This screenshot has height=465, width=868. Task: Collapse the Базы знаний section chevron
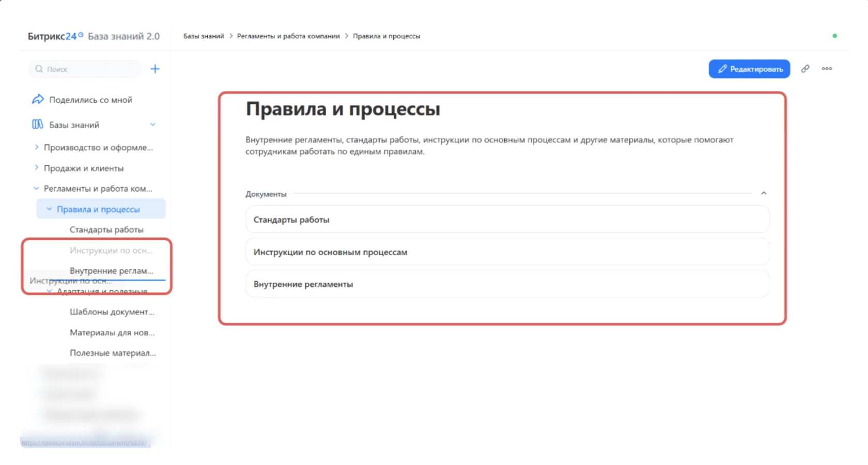click(x=153, y=125)
